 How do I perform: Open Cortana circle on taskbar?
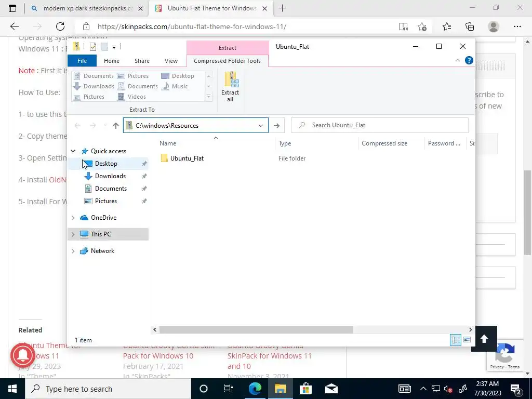pyautogui.click(x=204, y=389)
